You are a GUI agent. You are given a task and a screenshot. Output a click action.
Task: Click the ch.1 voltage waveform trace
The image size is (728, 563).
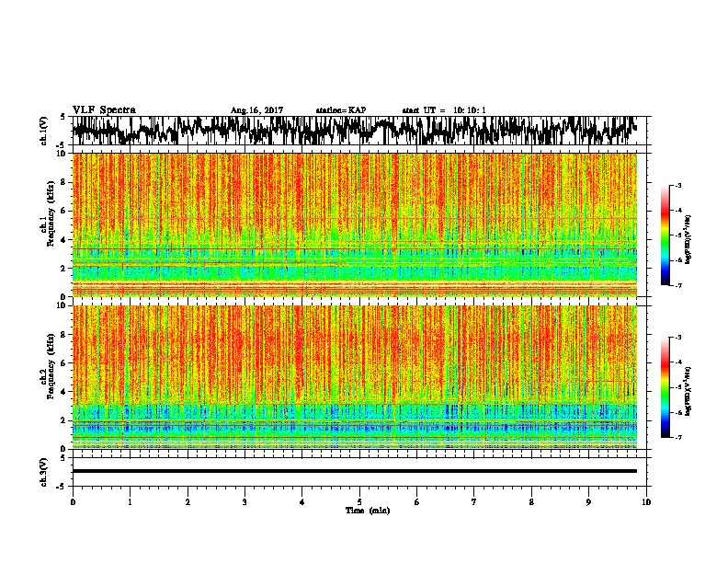click(354, 131)
